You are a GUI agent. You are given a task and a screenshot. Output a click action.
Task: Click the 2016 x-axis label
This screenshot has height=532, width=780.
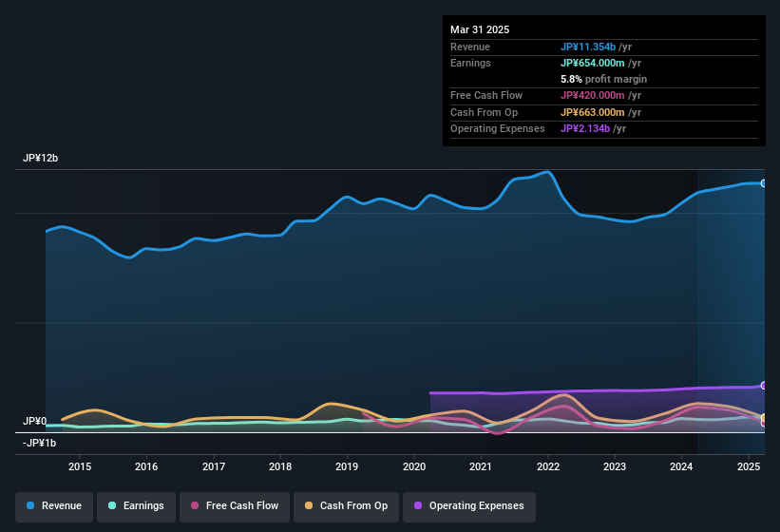click(x=146, y=466)
